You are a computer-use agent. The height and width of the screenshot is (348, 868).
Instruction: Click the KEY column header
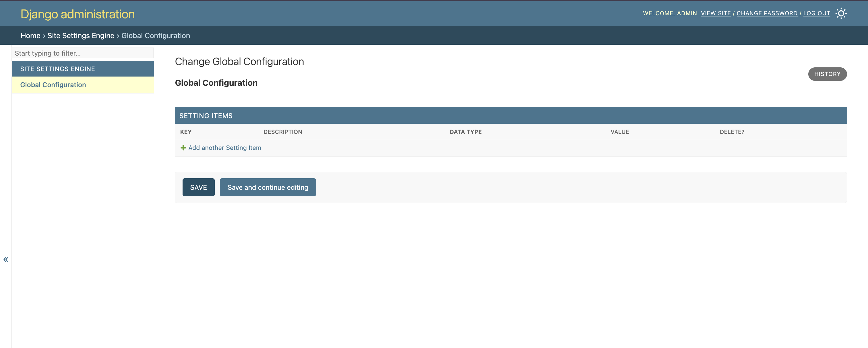(x=186, y=132)
